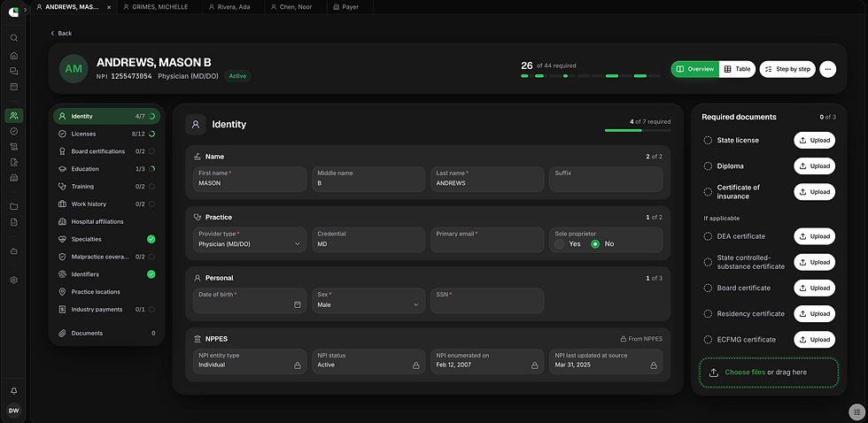868x423 pixels.
Task: Click lock icon in NPI status field
Action: click(x=415, y=365)
